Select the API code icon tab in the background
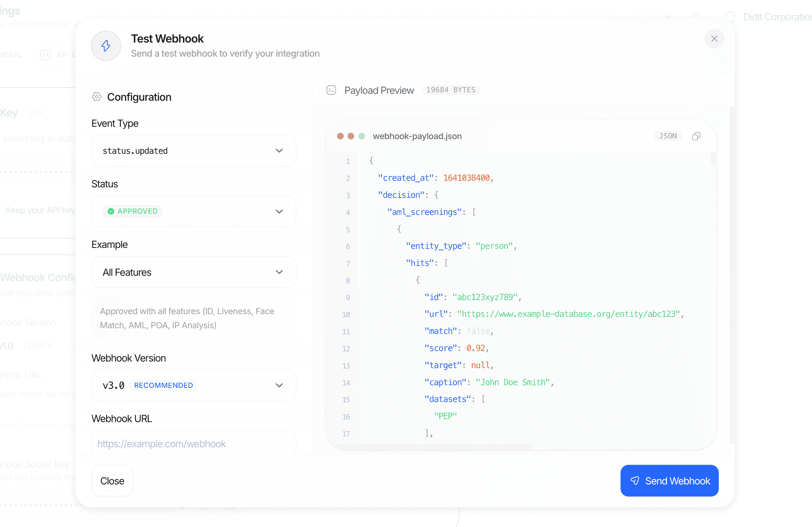Viewport: 812px width, 527px height. point(45,55)
